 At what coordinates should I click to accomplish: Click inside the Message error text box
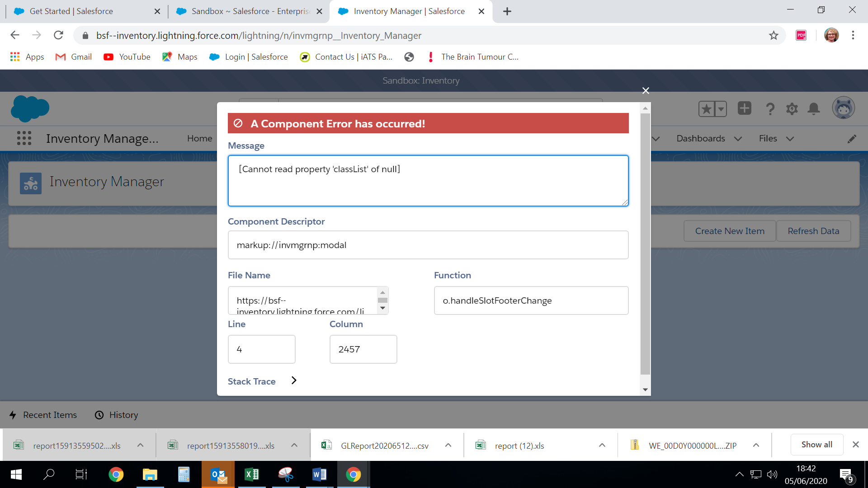tap(428, 181)
